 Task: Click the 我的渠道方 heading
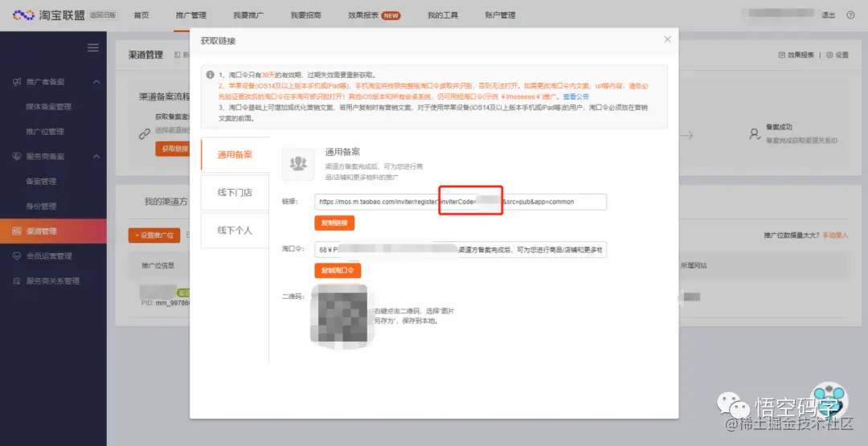pos(166,202)
